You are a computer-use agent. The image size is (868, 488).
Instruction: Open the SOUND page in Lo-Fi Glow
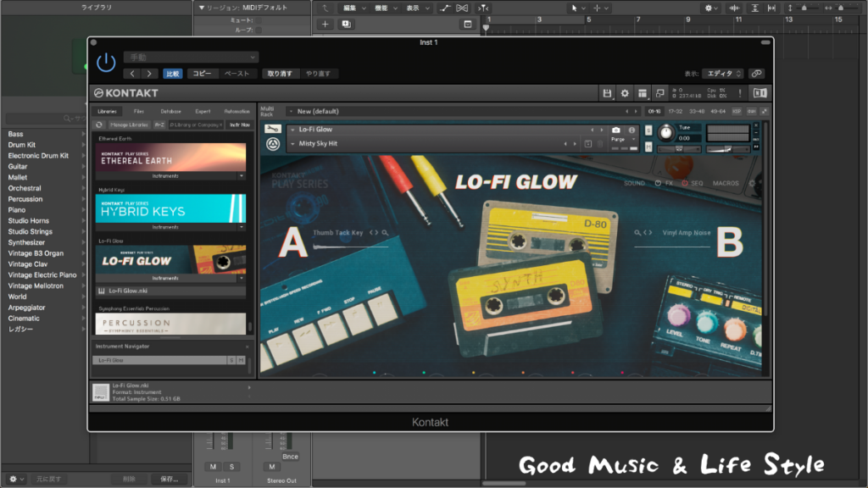pyautogui.click(x=634, y=183)
